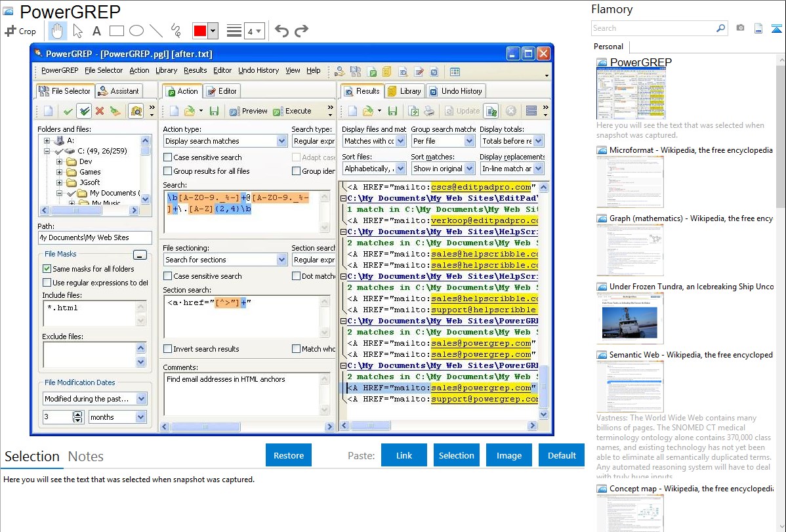Redo the last annotation
This screenshot has width=786, height=532.
coord(301,31)
